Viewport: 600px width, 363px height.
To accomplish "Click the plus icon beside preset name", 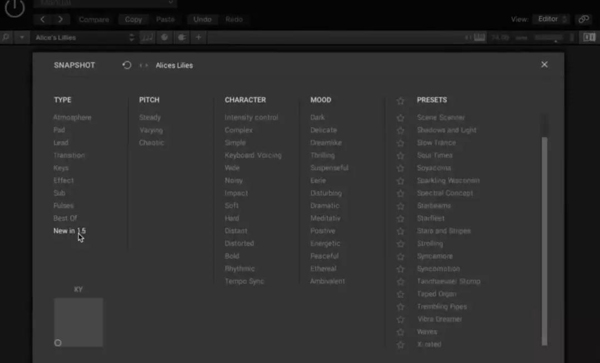I will click(x=198, y=37).
